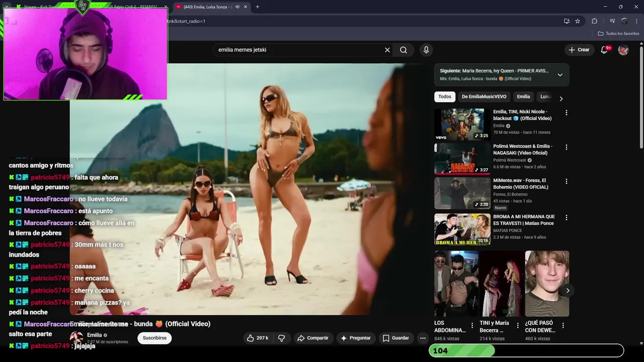
Task: Click Polimá Westcoast & Emilia NAGASAKI title
Action: [523, 149]
